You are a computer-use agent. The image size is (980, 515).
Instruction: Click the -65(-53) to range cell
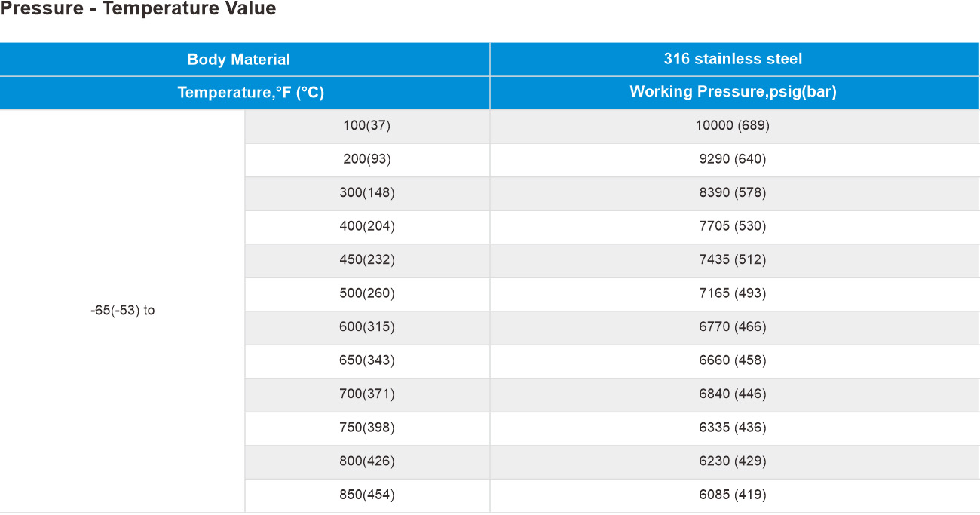coord(122,311)
